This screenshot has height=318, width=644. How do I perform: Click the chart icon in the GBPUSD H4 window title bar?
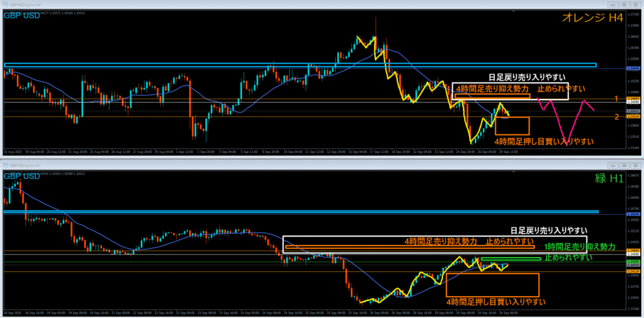tap(6, 4)
